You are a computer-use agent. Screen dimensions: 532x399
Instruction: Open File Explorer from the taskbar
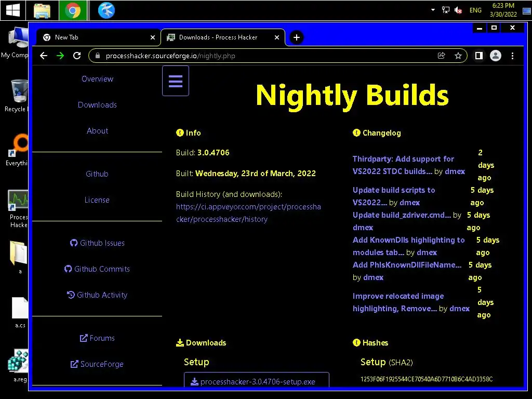click(42, 10)
